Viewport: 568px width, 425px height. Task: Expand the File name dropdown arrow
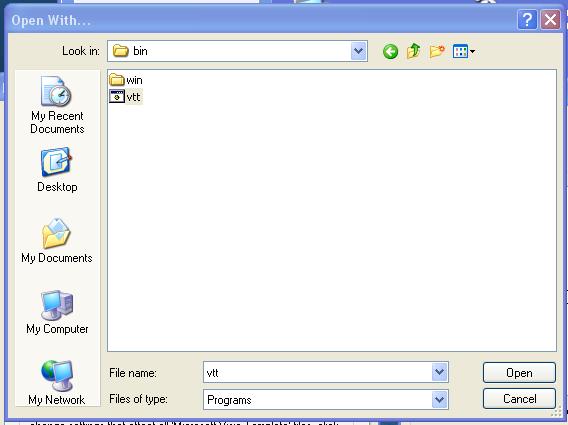[439, 372]
